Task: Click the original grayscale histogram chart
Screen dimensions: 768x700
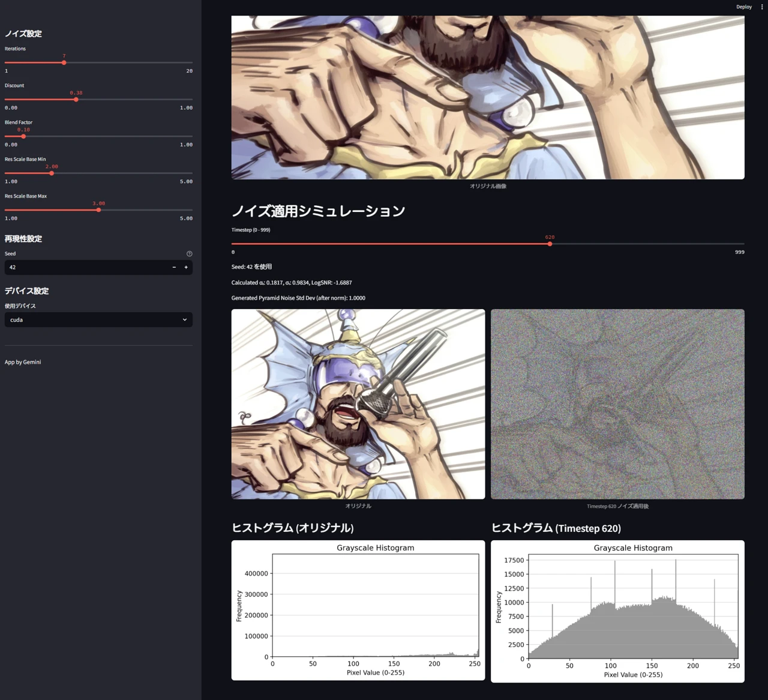Action: pyautogui.click(x=358, y=610)
